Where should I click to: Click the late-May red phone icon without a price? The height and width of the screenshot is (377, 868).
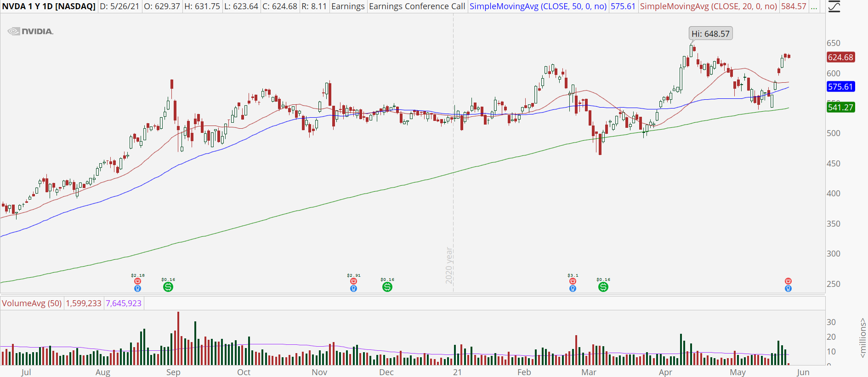point(788,281)
